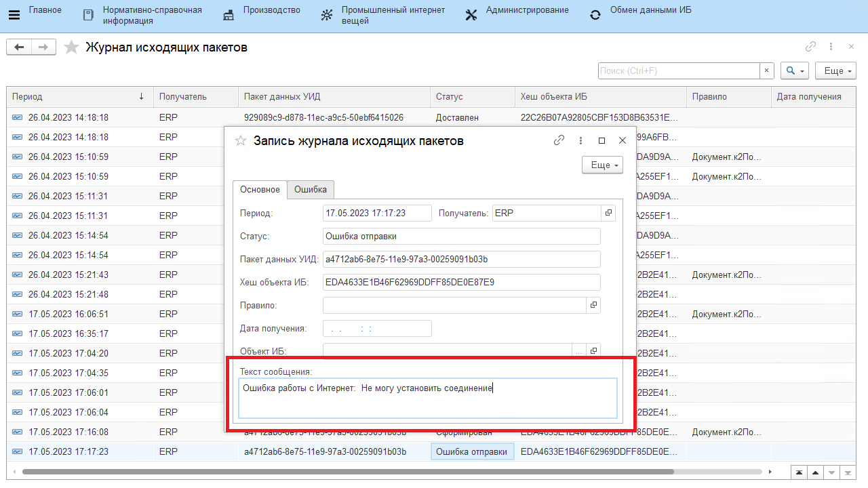Image resolution: width=868 pixels, height=488 pixels.
Task: Select the Ошибка отправки status cell
Action: [472, 452]
